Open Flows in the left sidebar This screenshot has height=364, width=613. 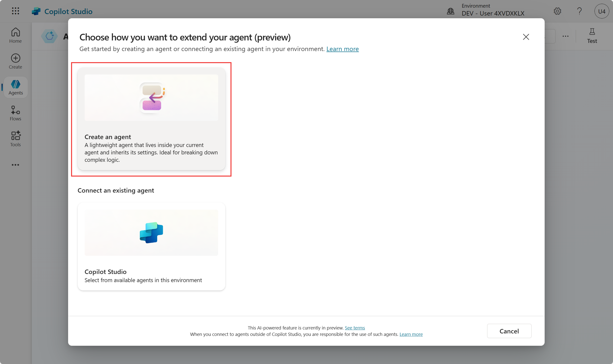point(15,113)
